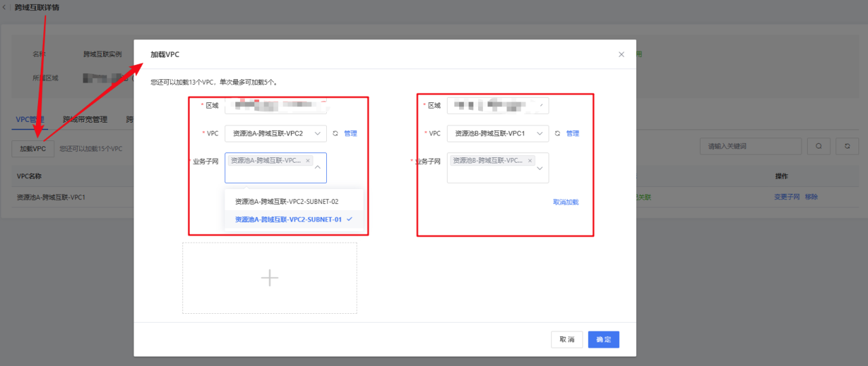Click the 变更子网 link in table row
Image resolution: width=868 pixels, height=366 pixels.
click(x=787, y=197)
